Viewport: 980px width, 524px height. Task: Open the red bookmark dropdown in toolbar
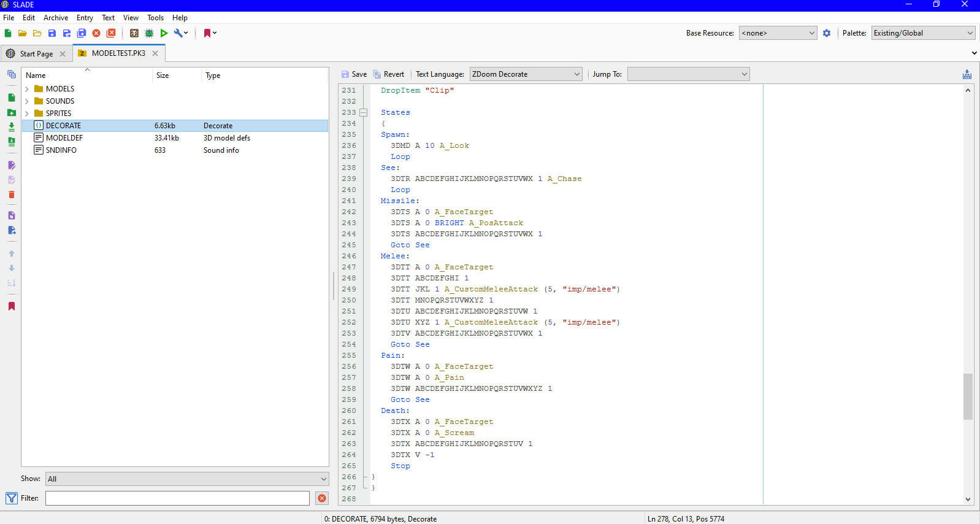pyautogui.click(x=210, y=33)
